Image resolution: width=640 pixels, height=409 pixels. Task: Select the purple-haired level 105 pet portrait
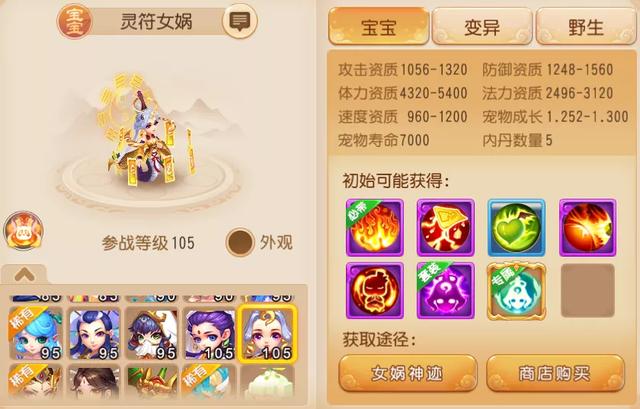(x=209, y=333)
